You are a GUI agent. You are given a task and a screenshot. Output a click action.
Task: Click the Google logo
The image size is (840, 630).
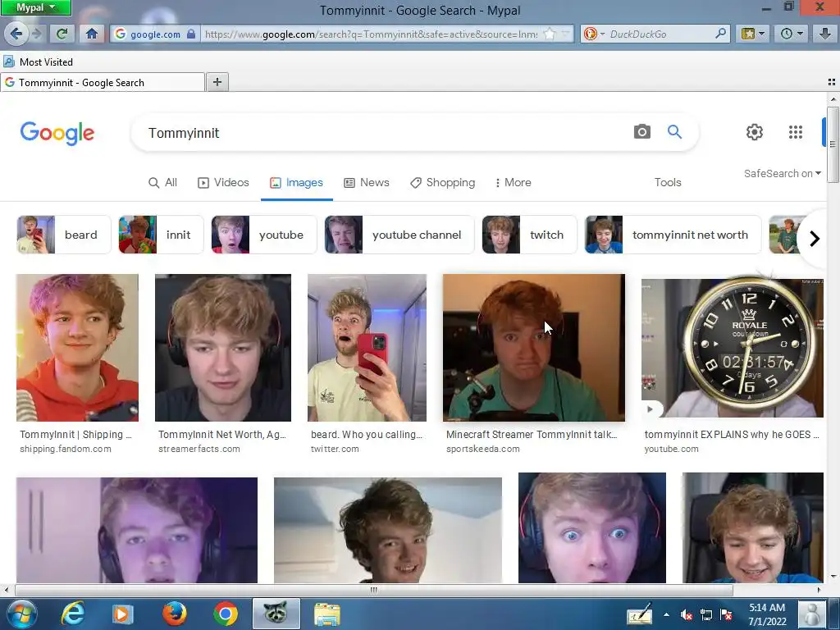tap(57, 133)
